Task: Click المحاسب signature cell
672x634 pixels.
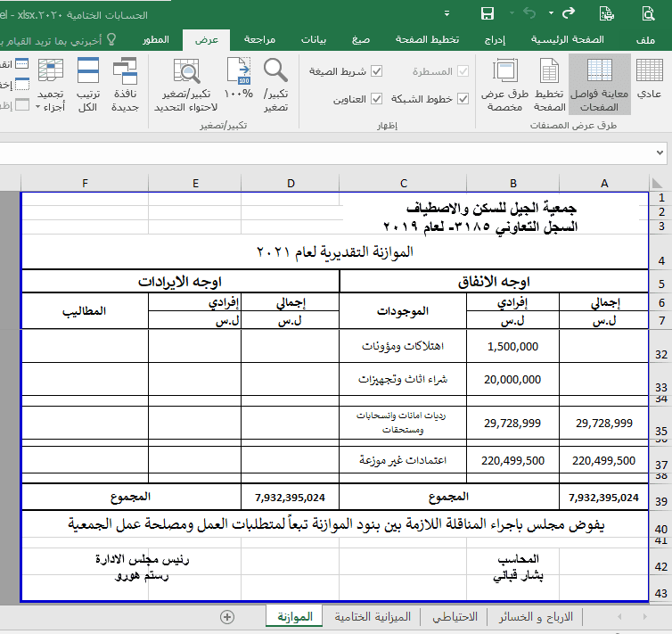Action: [518, 558]
